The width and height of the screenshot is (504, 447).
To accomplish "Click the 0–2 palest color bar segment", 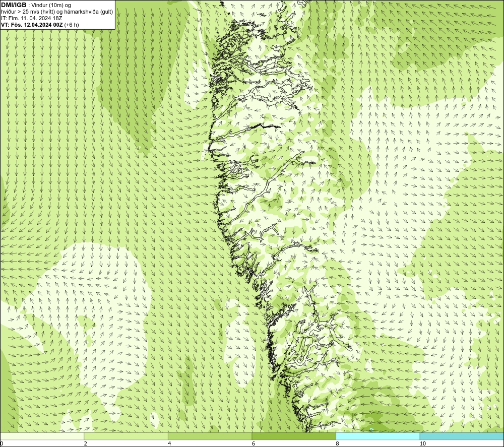I will click(42, 436).
